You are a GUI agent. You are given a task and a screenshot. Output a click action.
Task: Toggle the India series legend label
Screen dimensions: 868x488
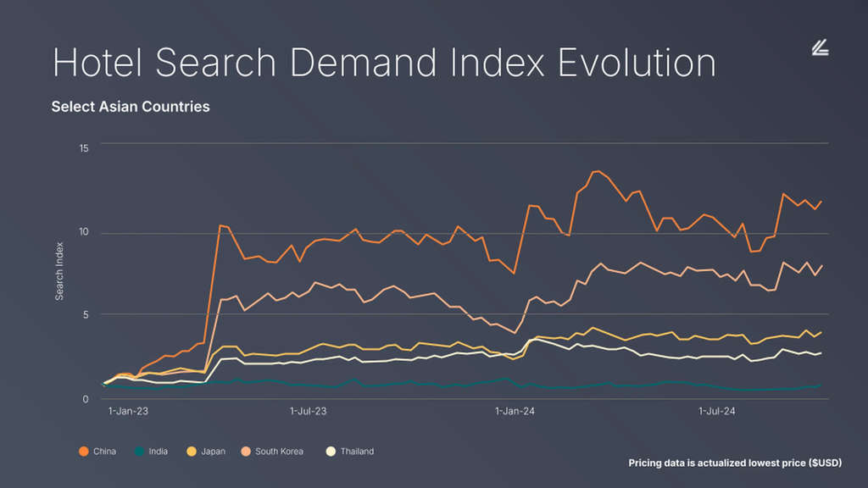point(158,452)
